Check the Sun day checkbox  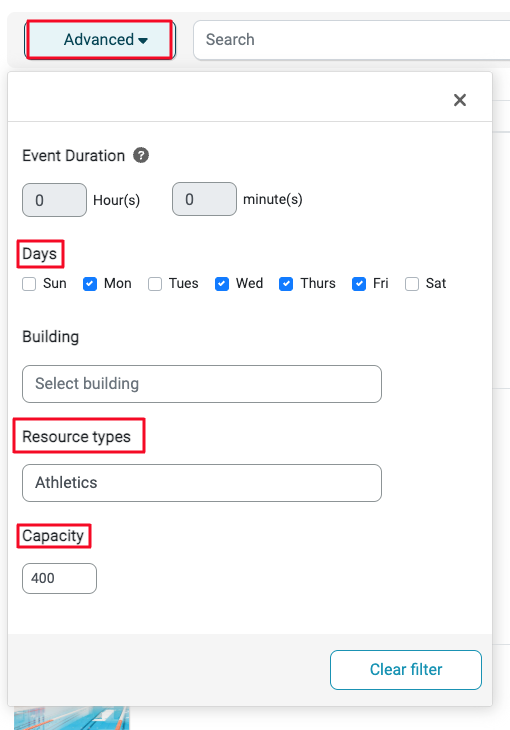tap(29, 284)
